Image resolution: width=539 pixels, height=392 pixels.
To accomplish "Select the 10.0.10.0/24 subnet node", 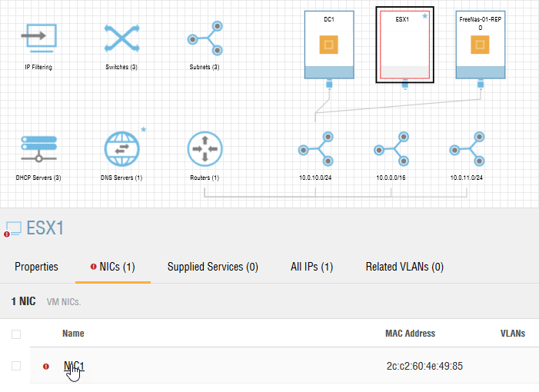I will pos(316,149).
